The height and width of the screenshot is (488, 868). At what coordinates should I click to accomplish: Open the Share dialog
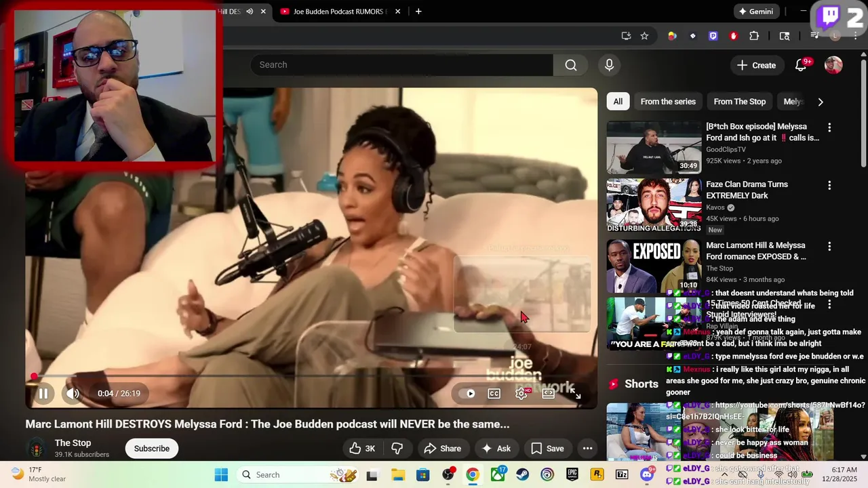[442, 448]
